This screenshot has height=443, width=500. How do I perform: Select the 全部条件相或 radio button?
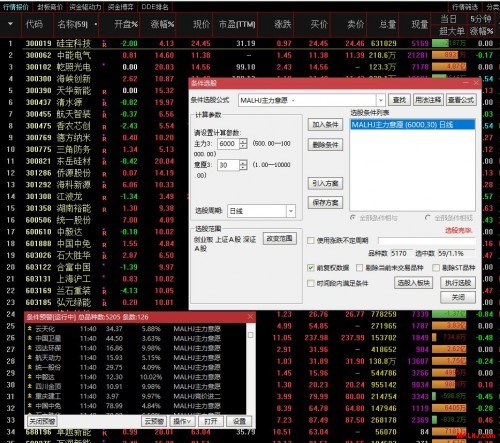(x=428, y=218)
